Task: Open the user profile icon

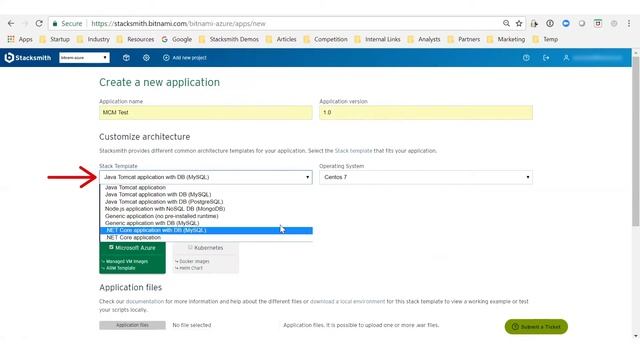Action: tap(566, 58)
